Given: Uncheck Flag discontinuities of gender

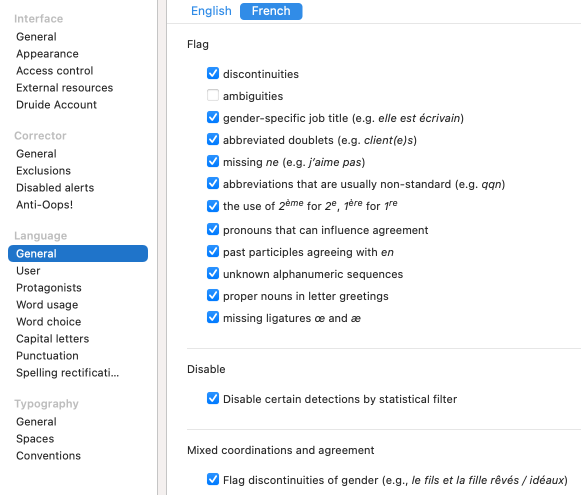Looking at the screenshot, I should (x=213, y=479).
